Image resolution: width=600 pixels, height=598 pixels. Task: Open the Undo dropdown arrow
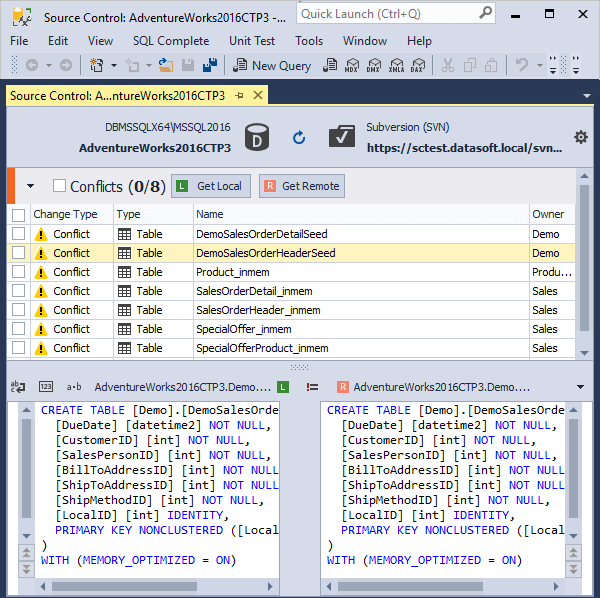click(x=540, y=65)
